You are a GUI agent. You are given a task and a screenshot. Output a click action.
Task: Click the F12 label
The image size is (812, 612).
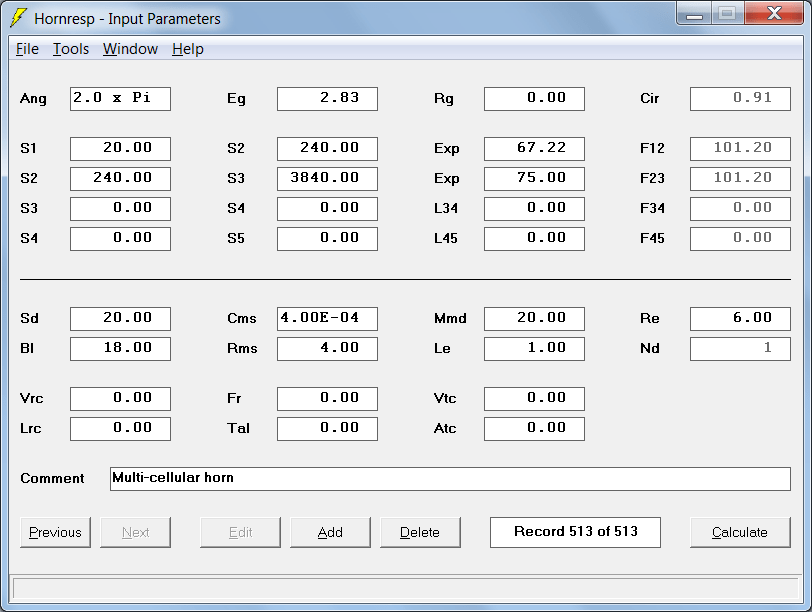652,149
